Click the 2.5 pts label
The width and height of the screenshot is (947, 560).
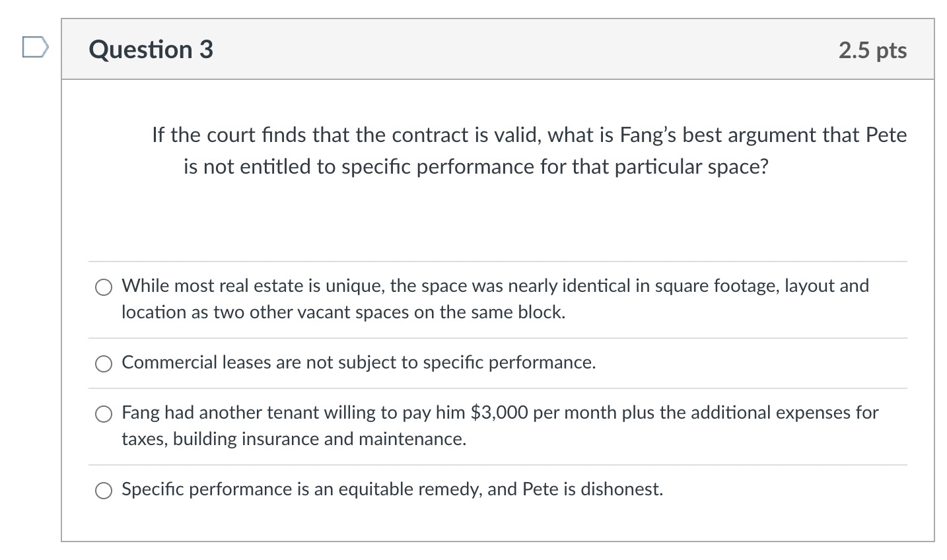(x=872, y=49)
